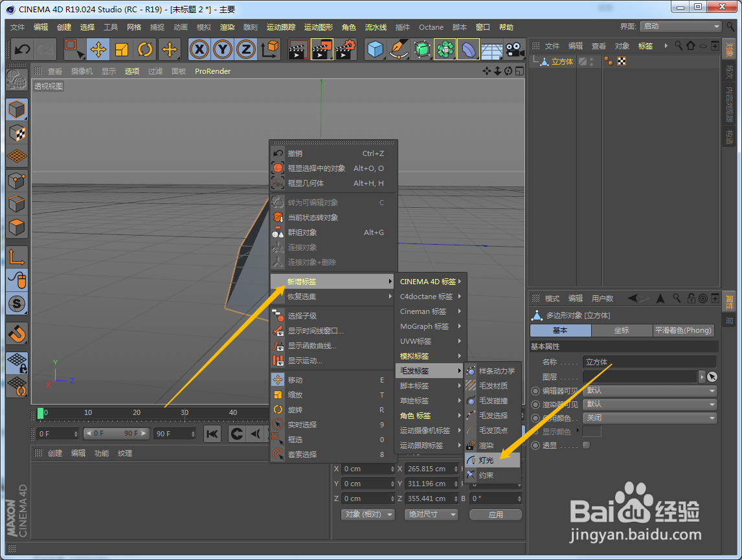Click 群组对象 in context menu
This screenshot has height=560, width=742.
pos(333,232)
